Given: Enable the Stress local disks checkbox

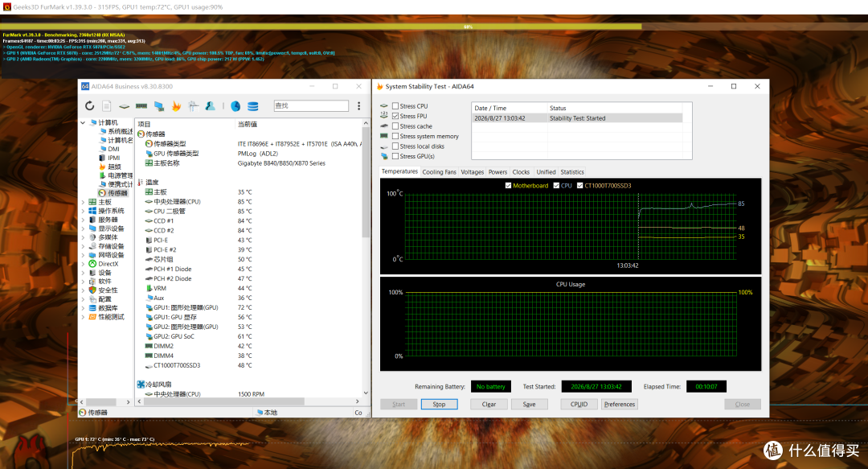Looking at the screenshot, I should (x=395, y=146).
